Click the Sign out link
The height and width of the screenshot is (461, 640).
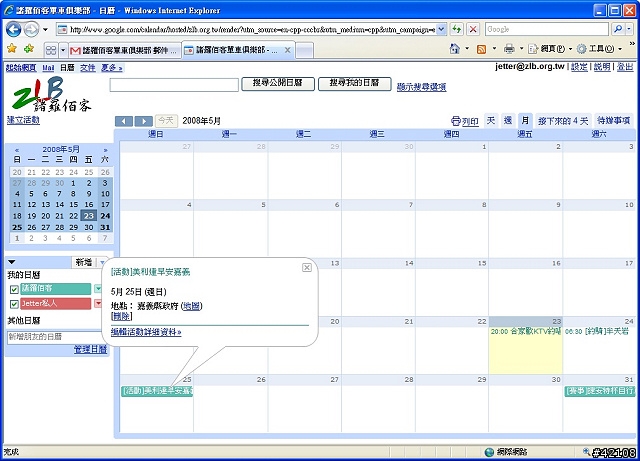pos(625,67)
